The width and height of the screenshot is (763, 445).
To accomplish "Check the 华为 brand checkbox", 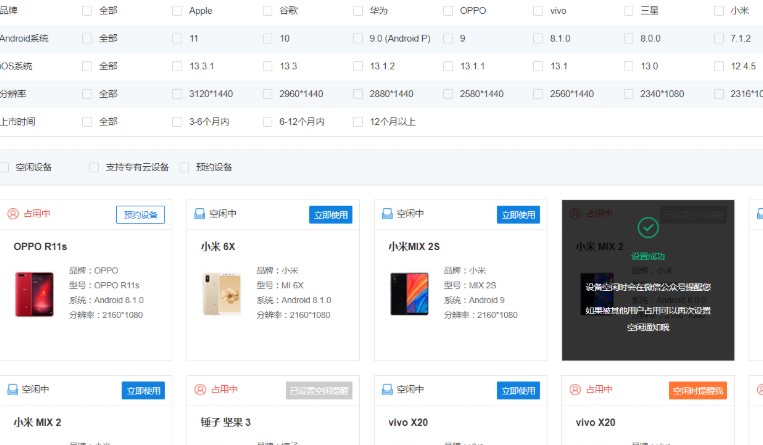I will (x=358, y=11).
